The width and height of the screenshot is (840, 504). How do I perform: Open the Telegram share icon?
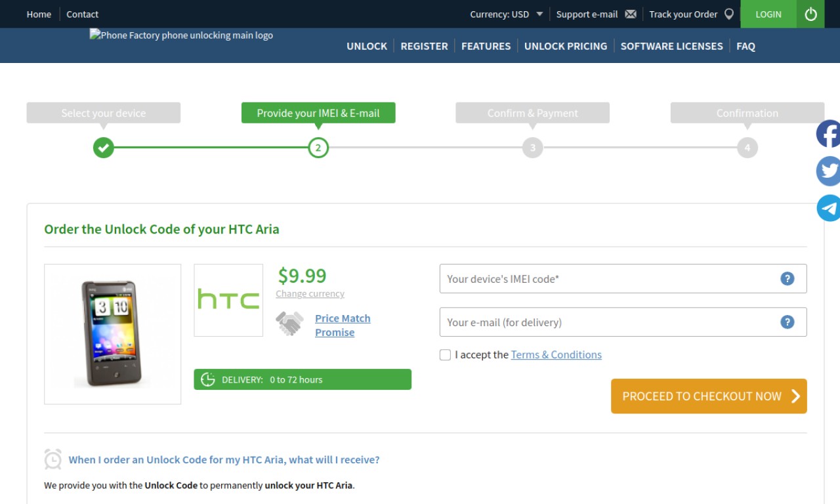click(x=828, y=208)
